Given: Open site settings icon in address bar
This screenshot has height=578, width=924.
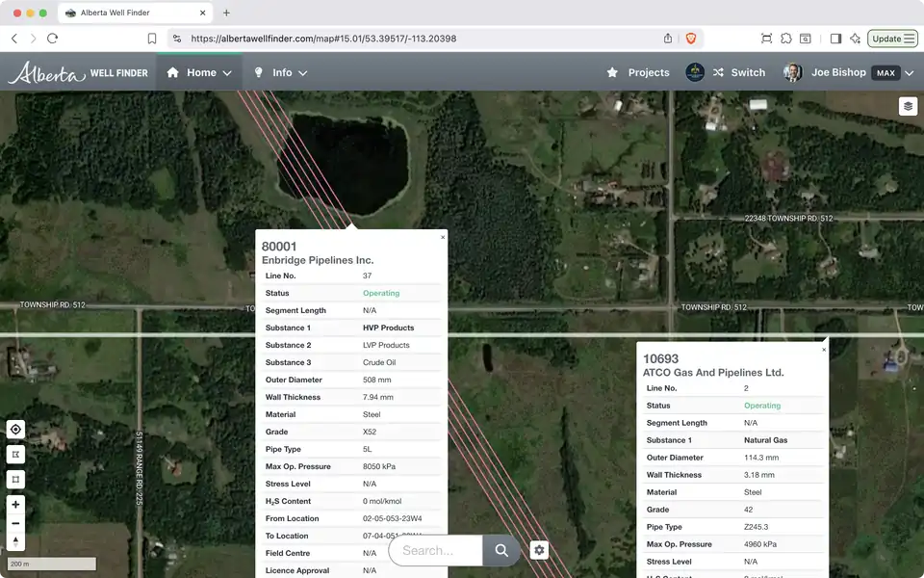Looking at the screenshot, I should click(x=177, y=39).
